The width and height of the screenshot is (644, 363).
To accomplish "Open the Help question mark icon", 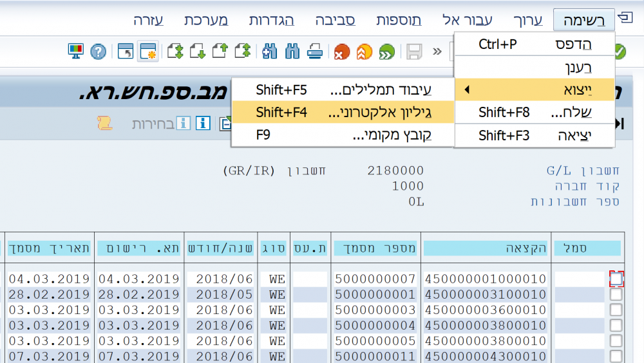I will (98, 51).
